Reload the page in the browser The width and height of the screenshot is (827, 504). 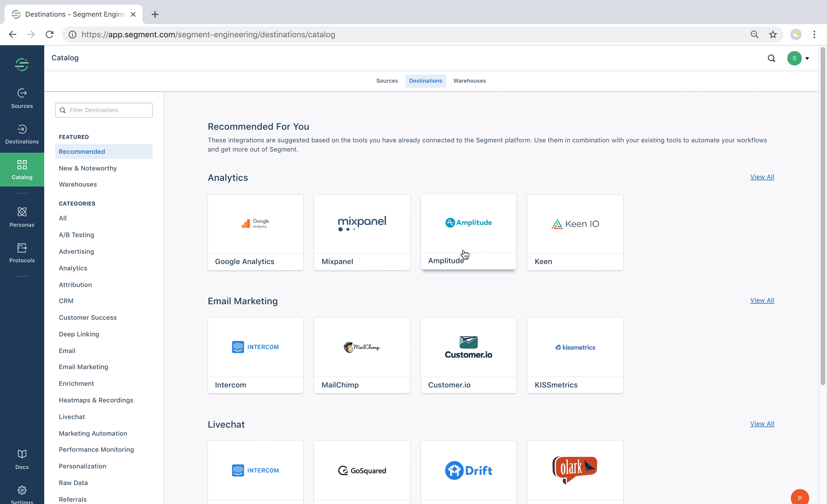click(50, 34)
